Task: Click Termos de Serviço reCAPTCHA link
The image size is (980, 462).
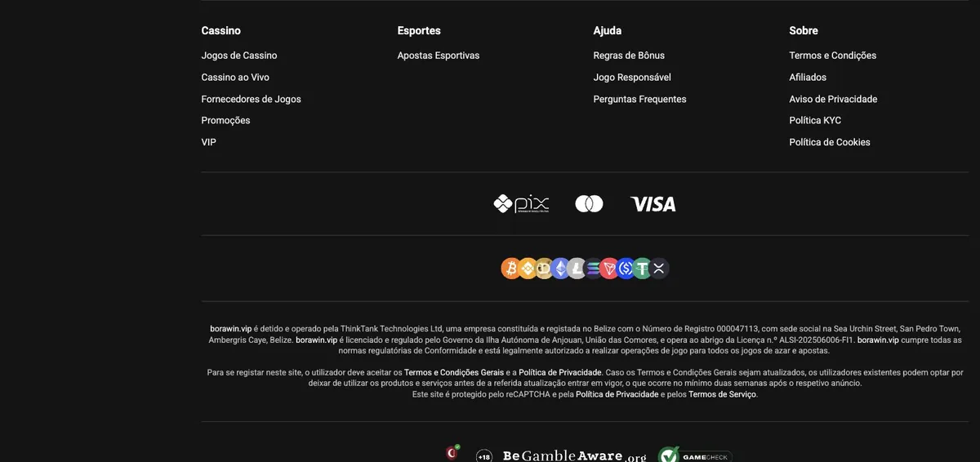Action: (723, 394)
